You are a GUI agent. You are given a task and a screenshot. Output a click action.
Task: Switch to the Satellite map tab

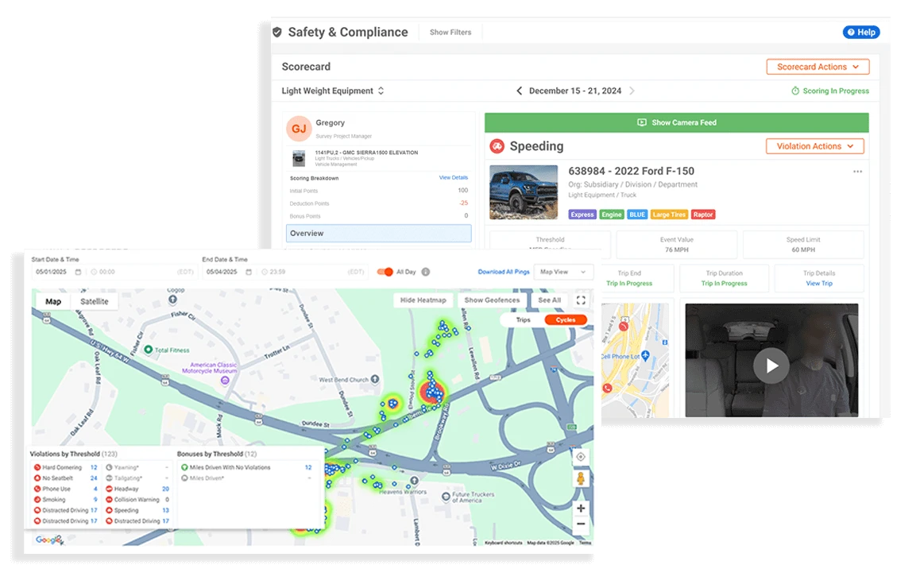click(x=95, y=302)
